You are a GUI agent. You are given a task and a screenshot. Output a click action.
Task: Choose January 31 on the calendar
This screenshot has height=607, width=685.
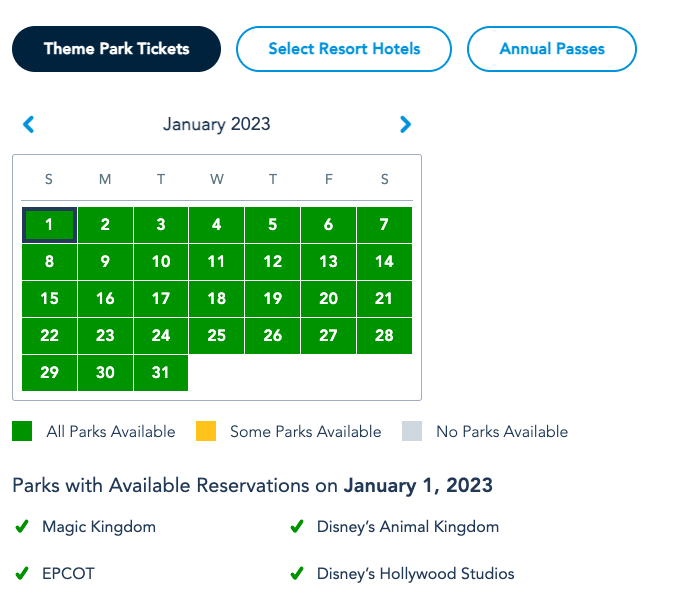pos(161,372)
